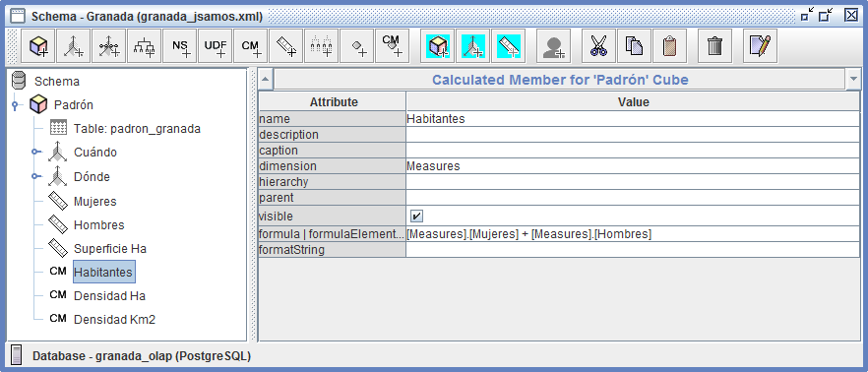Click the Copy toolbar icon

pyautogui.click(x=635, y=45)
